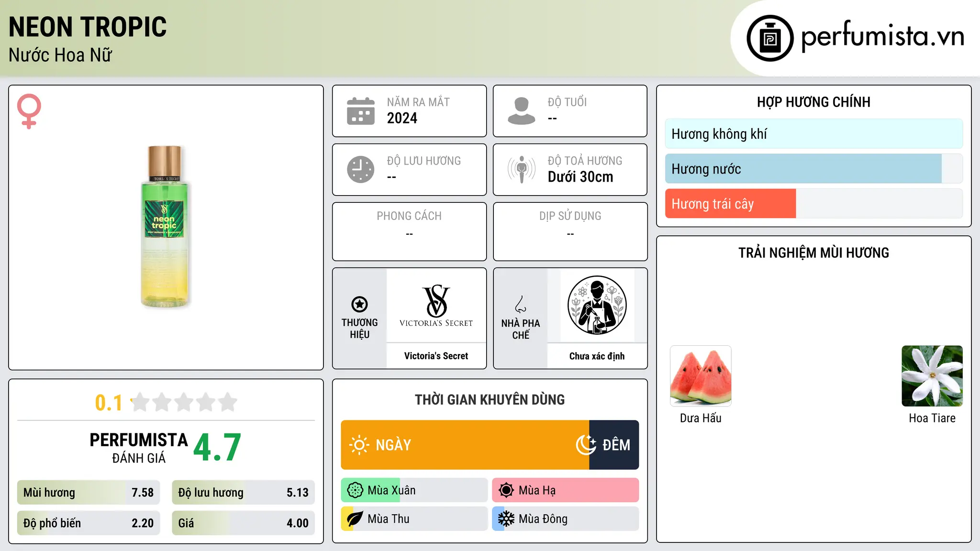
Task: Click the sun icon in the Ngày bar
Action: (359, 445)
